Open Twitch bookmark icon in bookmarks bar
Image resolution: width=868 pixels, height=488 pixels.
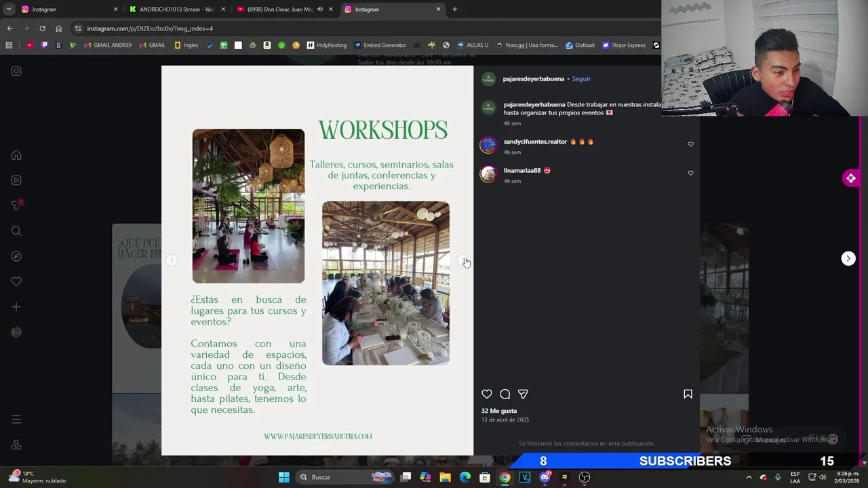[x=44, y=45]
